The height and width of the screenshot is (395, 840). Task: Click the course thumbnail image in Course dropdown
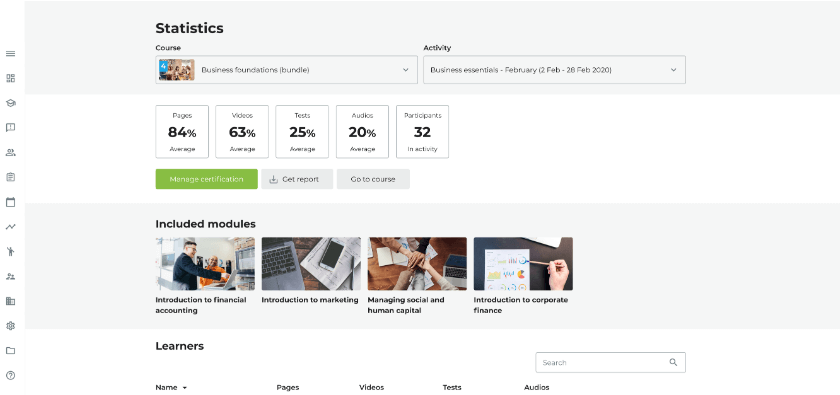(177, 70)
